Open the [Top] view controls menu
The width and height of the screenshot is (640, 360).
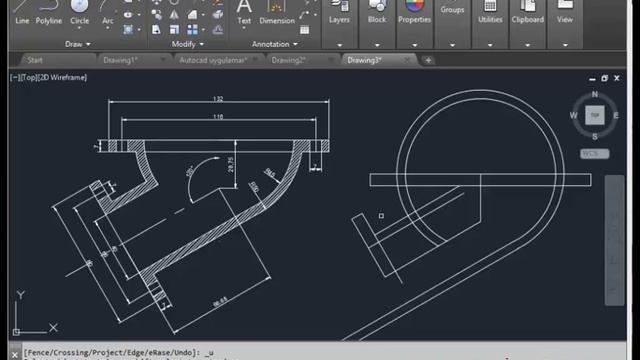point(28,78)
